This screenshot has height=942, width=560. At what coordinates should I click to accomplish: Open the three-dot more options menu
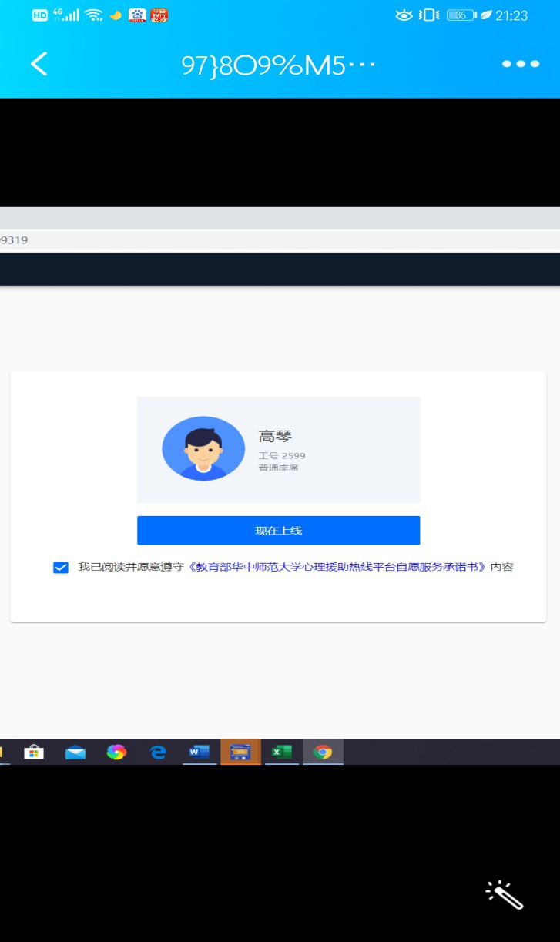click(521, 64)
